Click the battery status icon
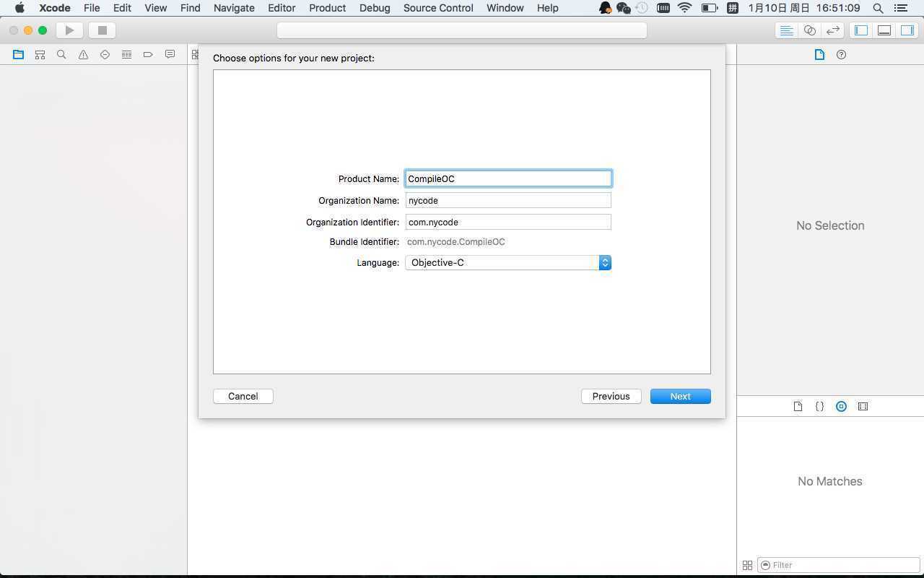The width and height of the screenshot is (924, 578). [x=709, y=8]
